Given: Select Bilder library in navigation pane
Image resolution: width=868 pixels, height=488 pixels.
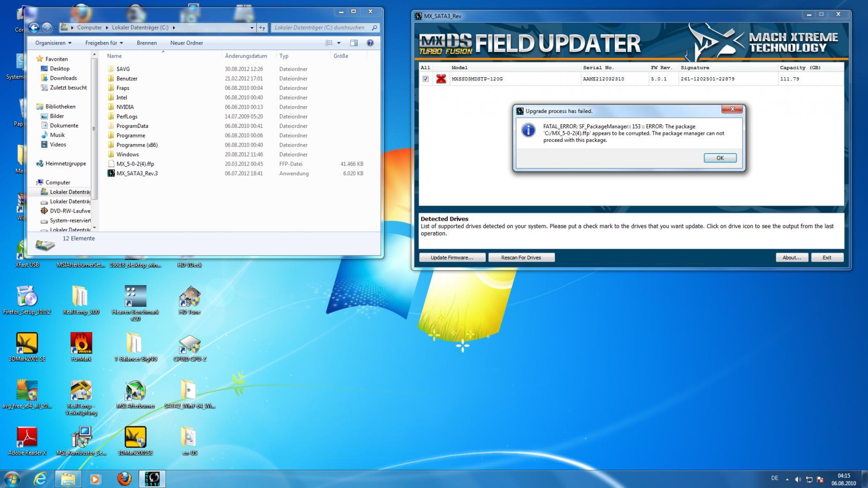Looking at the screenshot, I should pyautogui.click(x=57, y=116).
